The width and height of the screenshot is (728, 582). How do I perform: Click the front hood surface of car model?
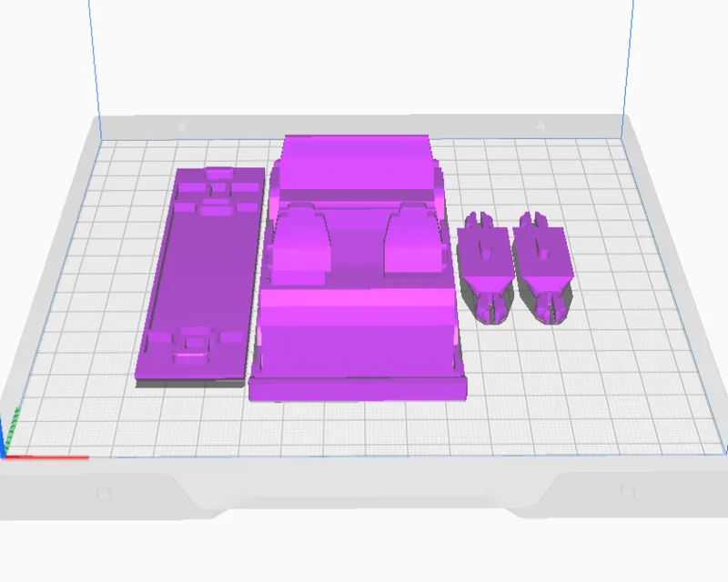[355, 332]
